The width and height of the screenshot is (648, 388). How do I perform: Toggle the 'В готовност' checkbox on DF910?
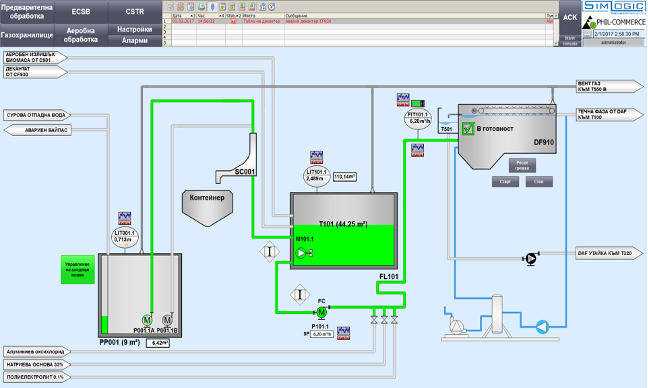[468, 129]
